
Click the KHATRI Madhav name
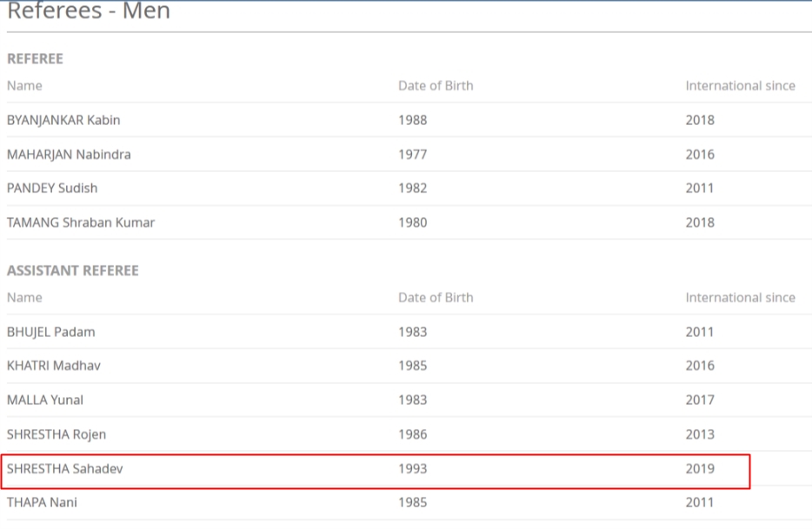tap(54, 366)
